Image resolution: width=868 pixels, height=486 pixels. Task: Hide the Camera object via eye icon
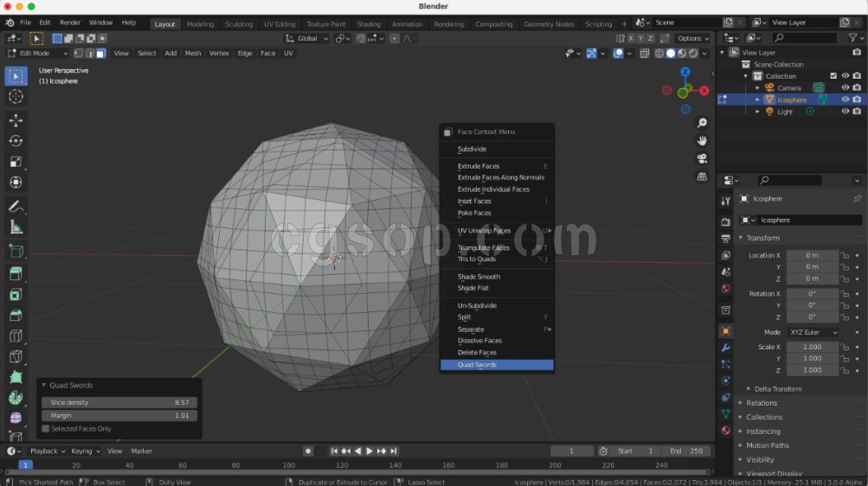click(x=845, y=87)
